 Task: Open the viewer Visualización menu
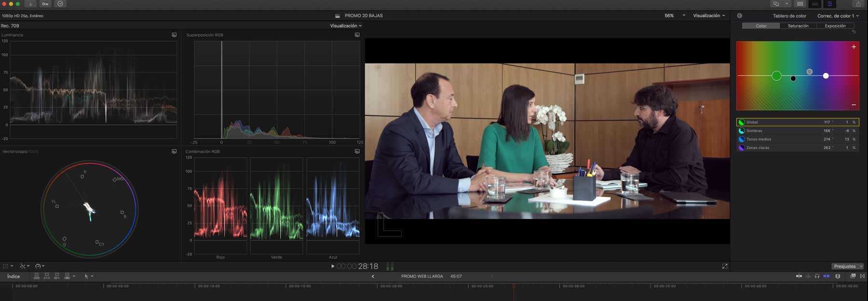point(709,15)
